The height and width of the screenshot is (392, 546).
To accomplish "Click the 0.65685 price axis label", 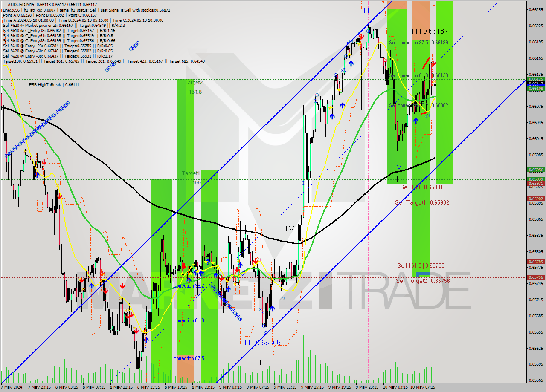I will 536,316.
